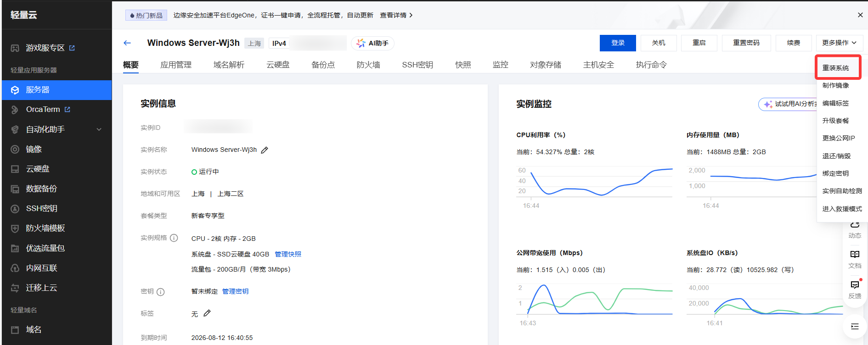The height and width of the screenshot is (345, 868).
Task: Choose 制作镜像 in the more actions menu
Action: click(x=835, y=85)
